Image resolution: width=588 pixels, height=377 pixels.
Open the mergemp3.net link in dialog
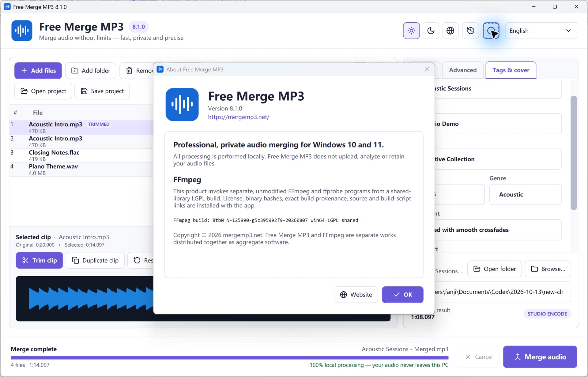pos(239,117)
